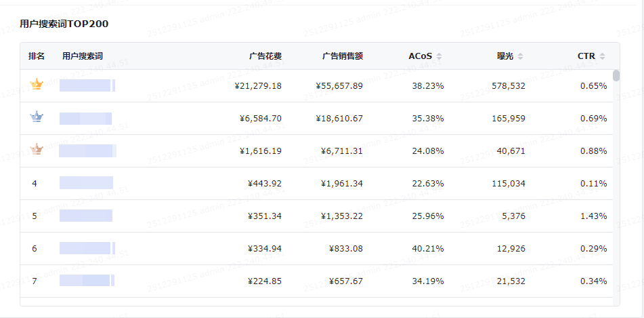Open the rank 1 search term
Image resolution: width=644 pixels, height=318 pixels.
click(87, 85)
